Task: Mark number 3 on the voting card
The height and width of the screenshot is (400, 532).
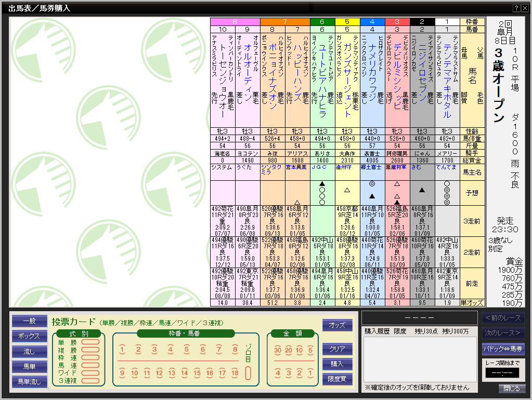Action: click(154, 350)
